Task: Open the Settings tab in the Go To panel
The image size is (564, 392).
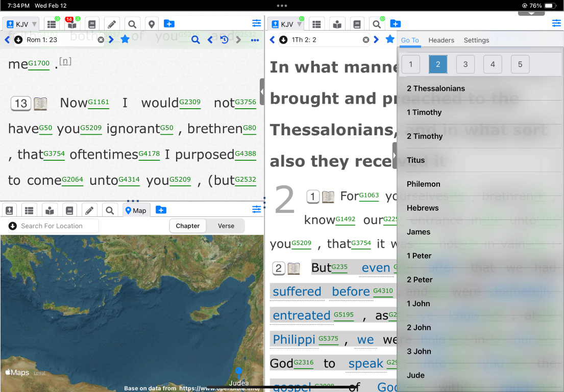Action: click(476, 40)
